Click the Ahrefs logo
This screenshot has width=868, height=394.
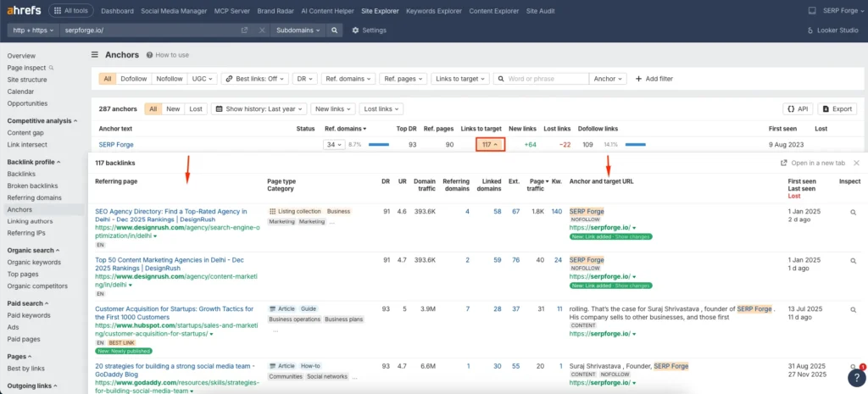click(x=22, y=11)
